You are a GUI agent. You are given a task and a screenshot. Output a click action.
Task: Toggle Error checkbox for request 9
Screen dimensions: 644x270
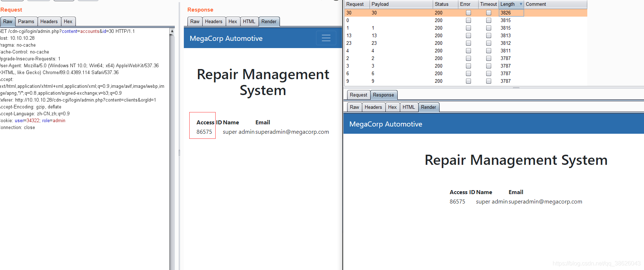tap(468, 81)
